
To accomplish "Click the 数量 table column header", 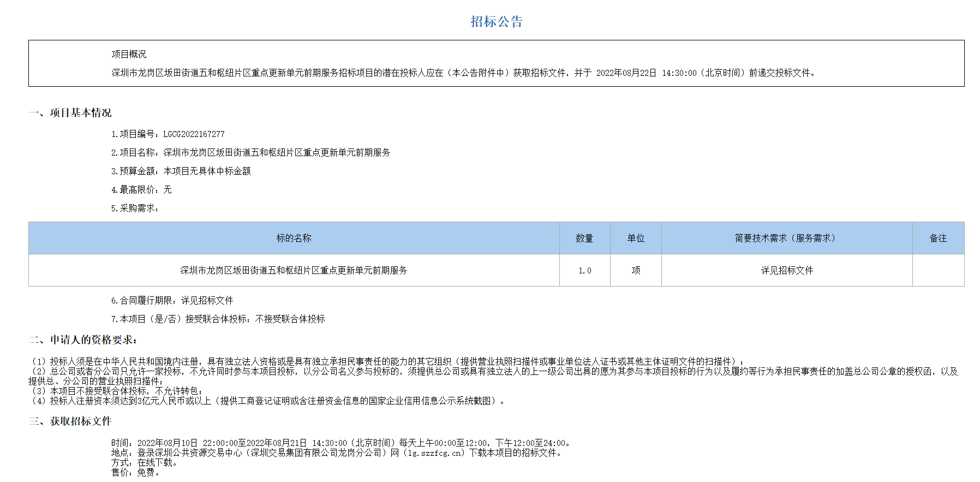I will pos(584,238).
